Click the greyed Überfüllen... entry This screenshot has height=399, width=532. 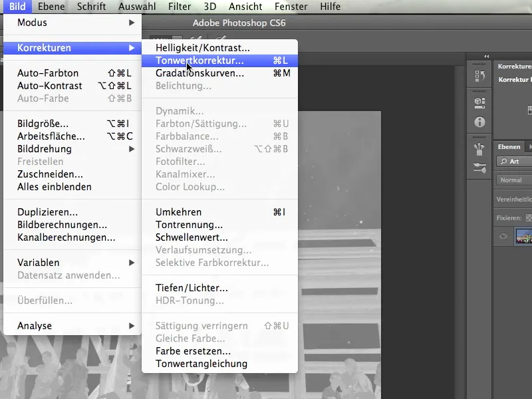[x=72, y=301]
